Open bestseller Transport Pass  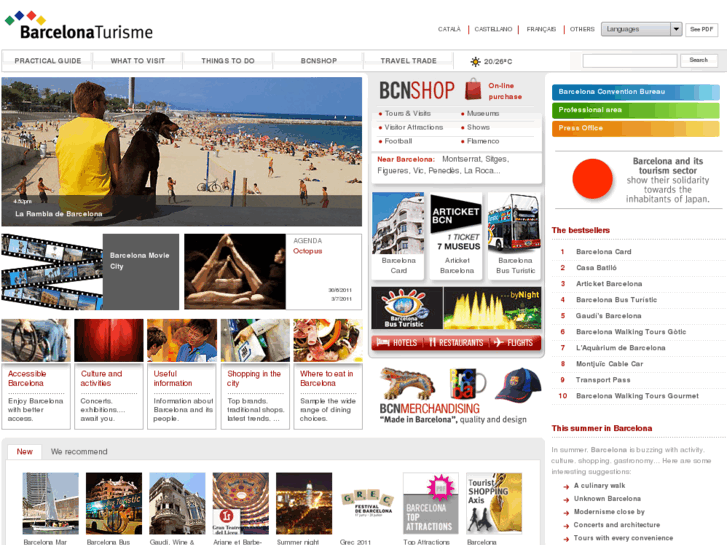pyautogui.click(x=603, y=380)
